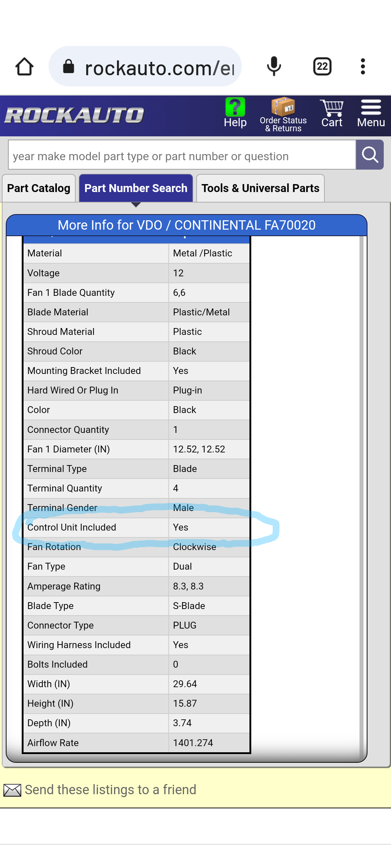This screenshot has width=391, height=868.
Task: Tap the lock icon in the address bar
Action: 68,67
